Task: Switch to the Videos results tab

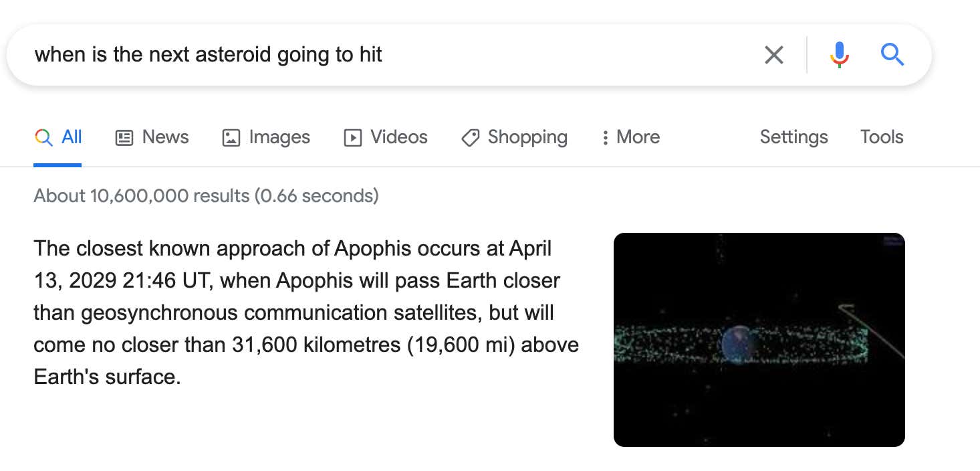Action: (386, 137)
